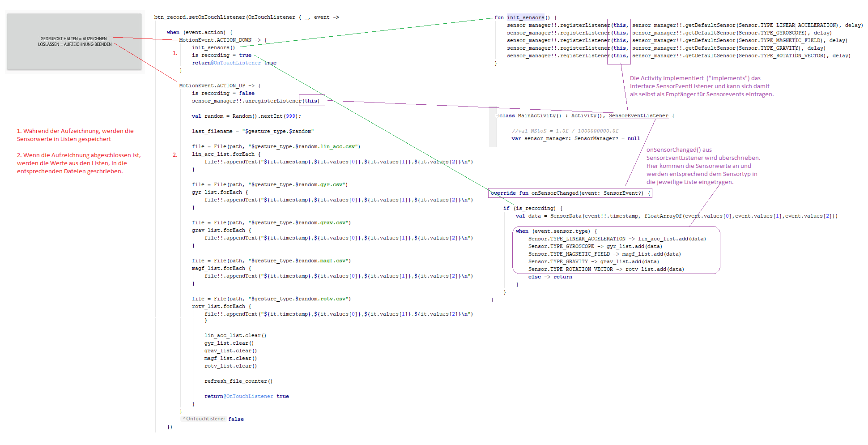Click the sensor_manager!!.unregisterListener(this) line
This screenshot has width=868, height=445.
point(256,101)
